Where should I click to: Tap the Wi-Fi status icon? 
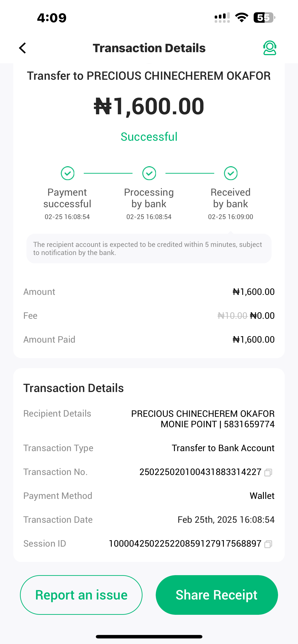(241, 17)
